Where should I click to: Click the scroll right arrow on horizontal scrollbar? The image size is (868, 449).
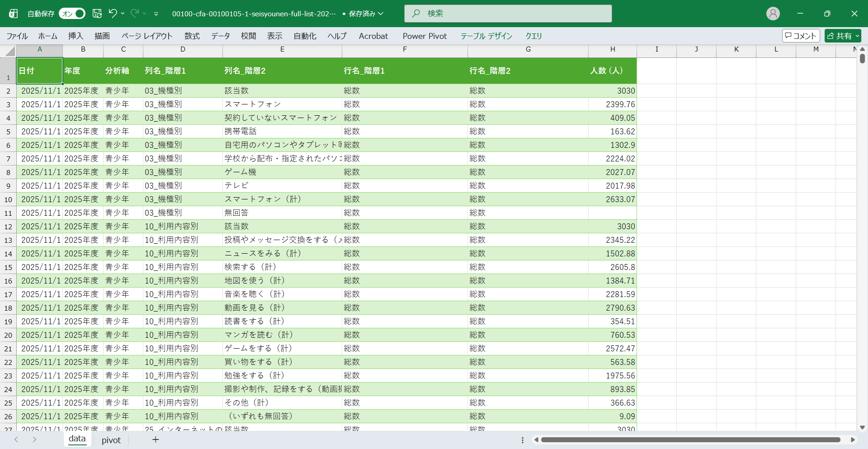pyautogui.click(x=853, y=440)
